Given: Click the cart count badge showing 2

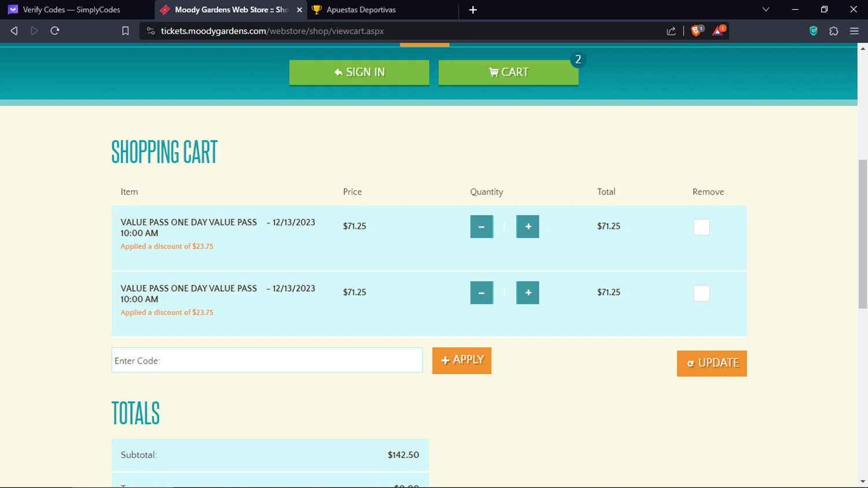Looking at the screenshot, I should click(x=578, y=60).
